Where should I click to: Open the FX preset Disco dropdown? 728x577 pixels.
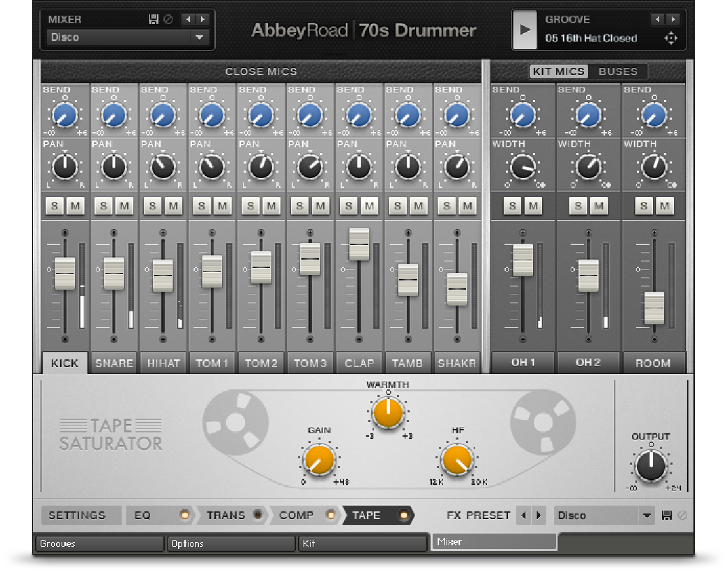coord(604,515)
